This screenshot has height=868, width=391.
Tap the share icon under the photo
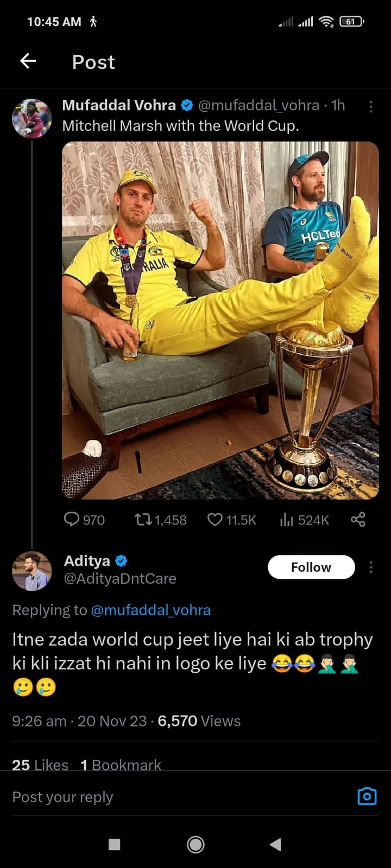coord(358,520)
